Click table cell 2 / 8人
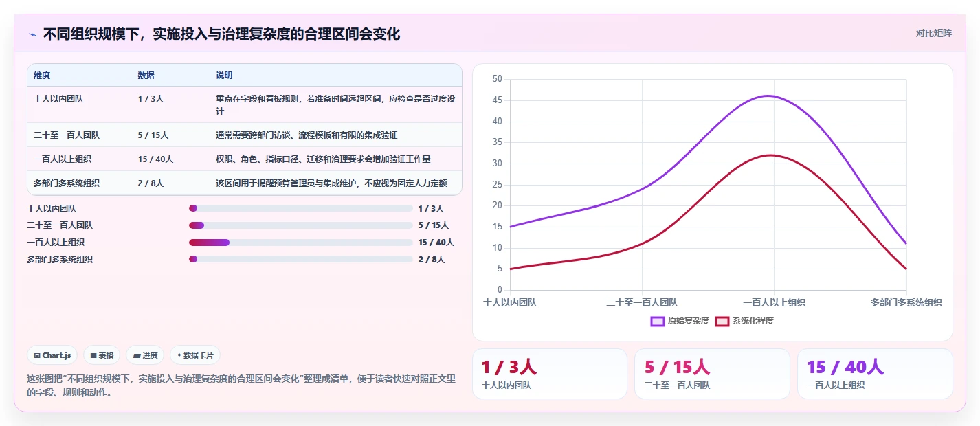The width and height of the screenshot is (980, 426). point(151,183)
